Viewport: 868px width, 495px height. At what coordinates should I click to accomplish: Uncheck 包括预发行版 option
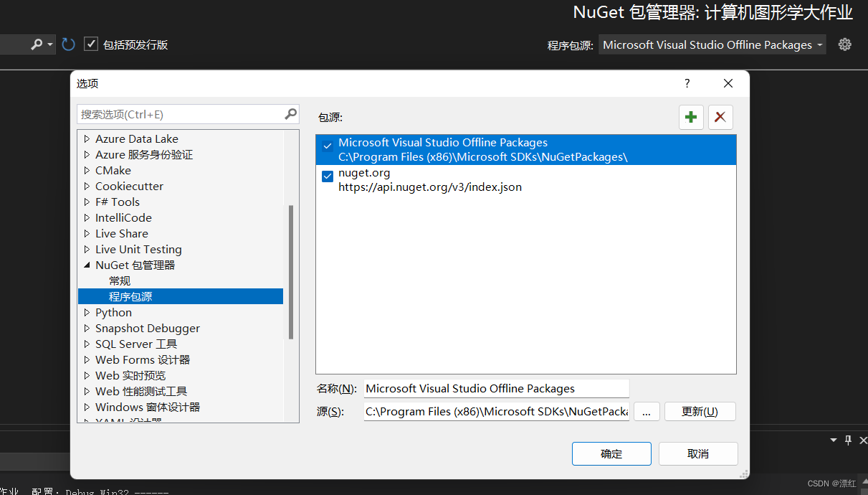click(x=91, y=43)
